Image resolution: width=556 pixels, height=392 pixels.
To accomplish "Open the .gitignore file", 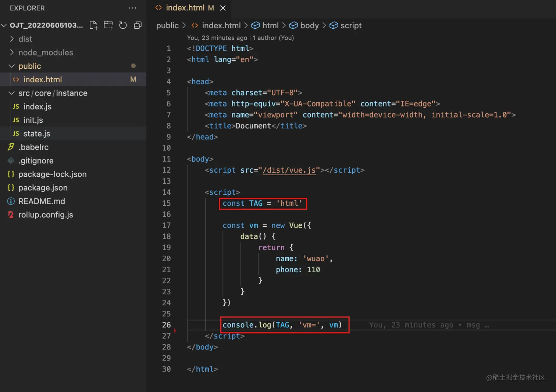I will (73, 161).
